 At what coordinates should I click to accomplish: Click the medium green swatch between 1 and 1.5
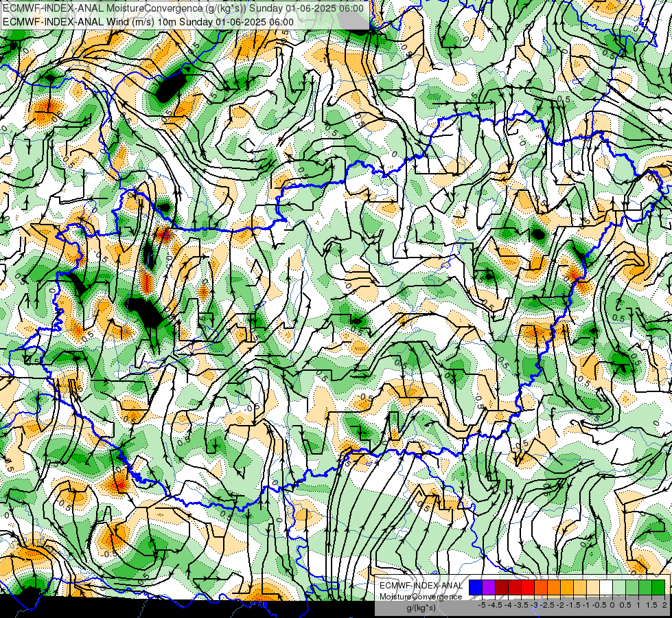645,588
